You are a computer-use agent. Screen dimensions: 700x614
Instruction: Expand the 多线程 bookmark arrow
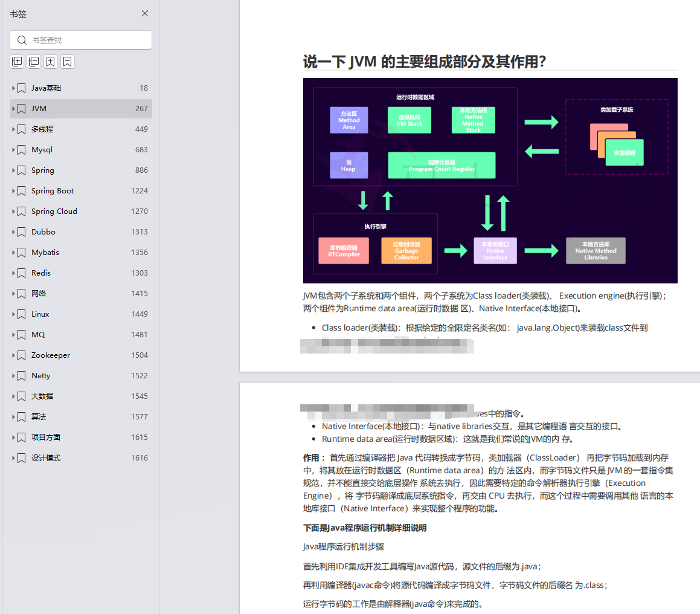pos(13,129)
